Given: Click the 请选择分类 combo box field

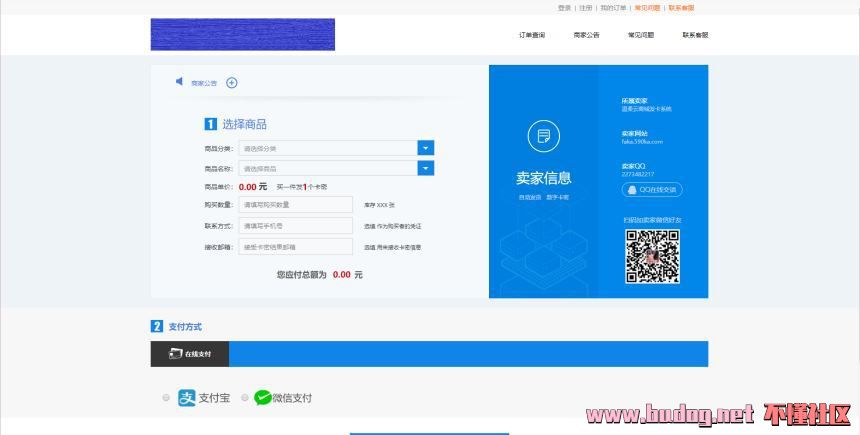Looking at the screenshot, I should click(x=328, y=148).
